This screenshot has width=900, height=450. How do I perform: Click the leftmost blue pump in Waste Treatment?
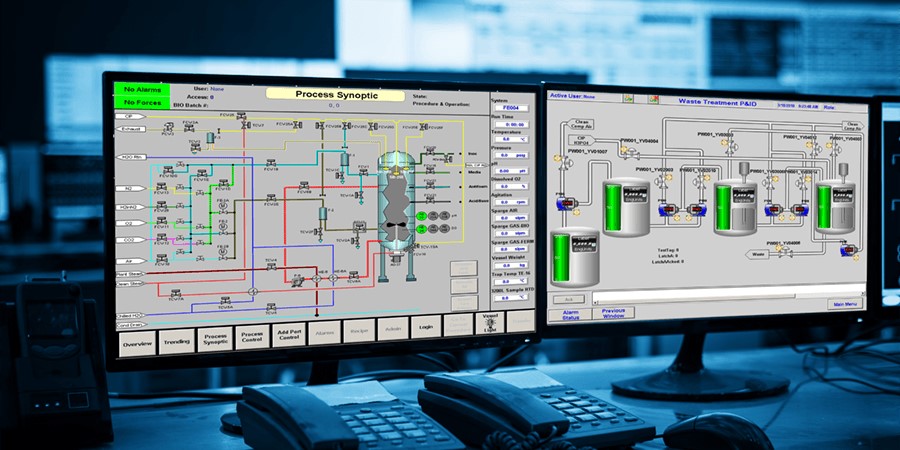[567, 203]
